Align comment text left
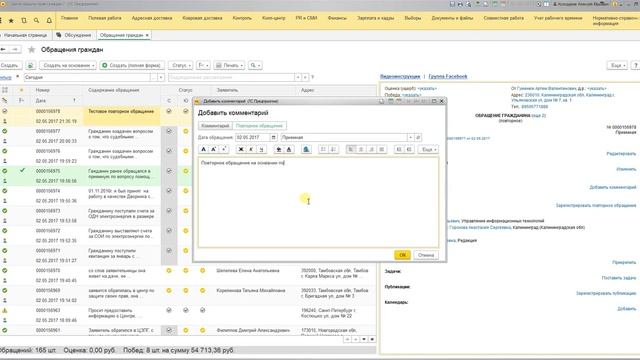The image size is (640, 360). click(351, 149)
